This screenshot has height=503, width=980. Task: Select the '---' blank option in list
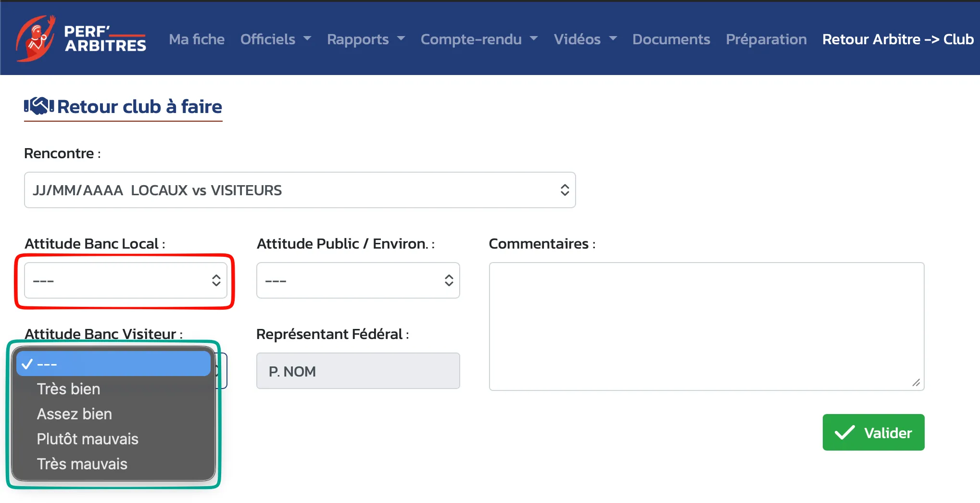click(x=113, y=364)
